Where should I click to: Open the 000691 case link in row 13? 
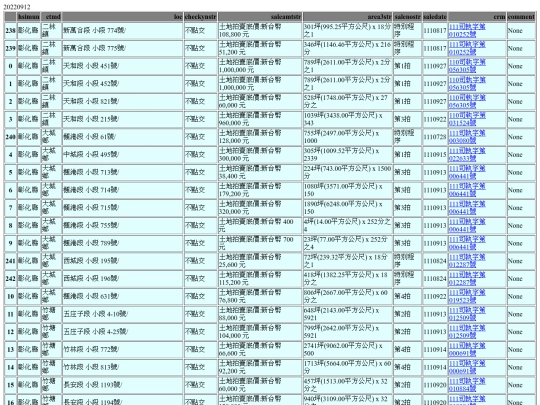click(467, 350)
